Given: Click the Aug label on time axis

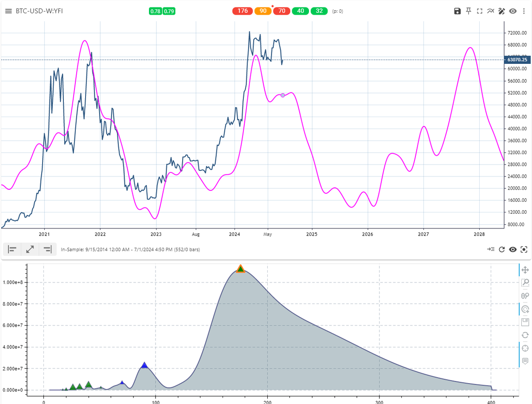Looking at the screenshot, I should pyautogui.click(x=196, y=233).
